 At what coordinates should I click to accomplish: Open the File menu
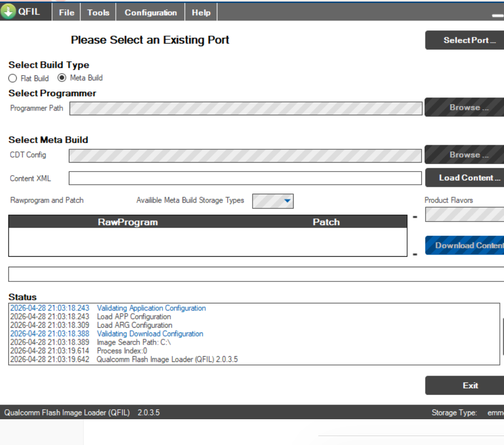click(66, 12)
